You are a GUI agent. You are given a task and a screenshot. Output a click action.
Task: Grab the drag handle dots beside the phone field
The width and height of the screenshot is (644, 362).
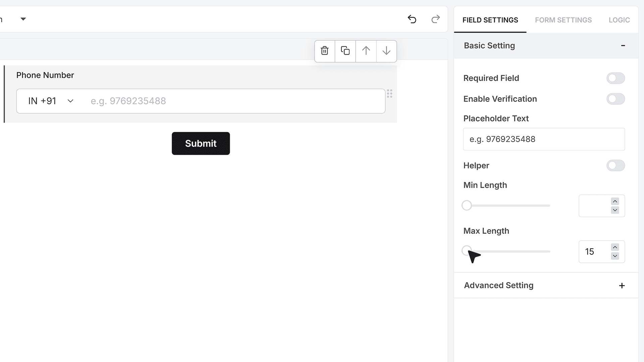[x=389, y=94]
